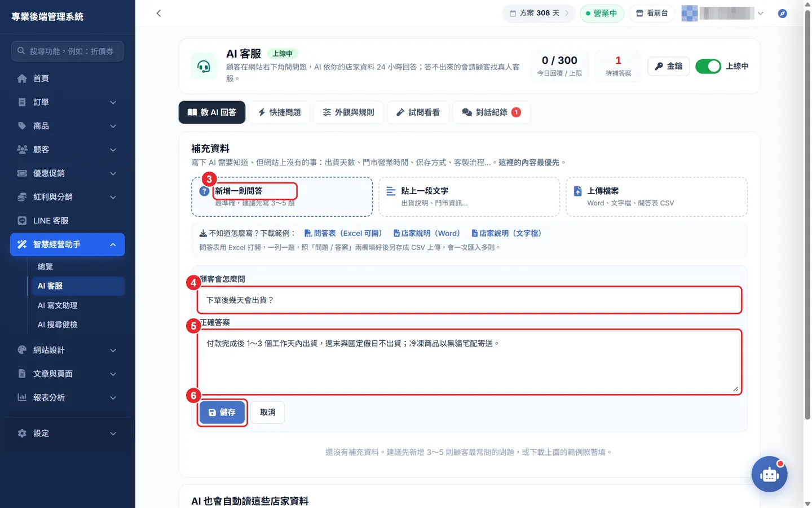This screenshot has width=812, height=508.
Task: Click the 報表分析 chart icon
Action: (x=22, y=397)
